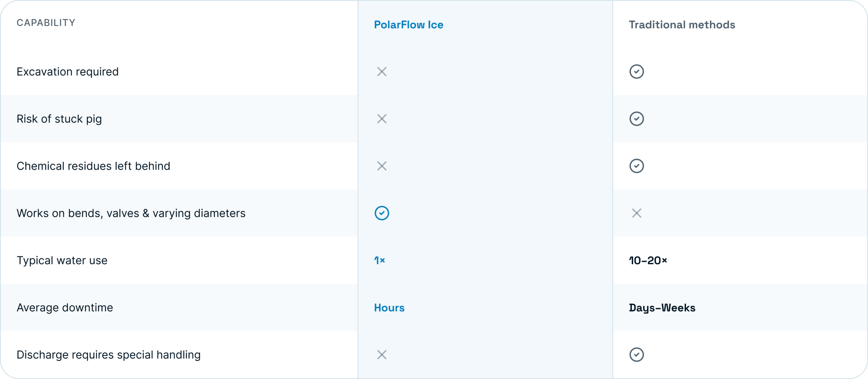Image resolution: width=868 pixels, height=379 pixels.
Task: Click Traditional methods checkmark for Discharge special handling
Action: pos(636,355)
